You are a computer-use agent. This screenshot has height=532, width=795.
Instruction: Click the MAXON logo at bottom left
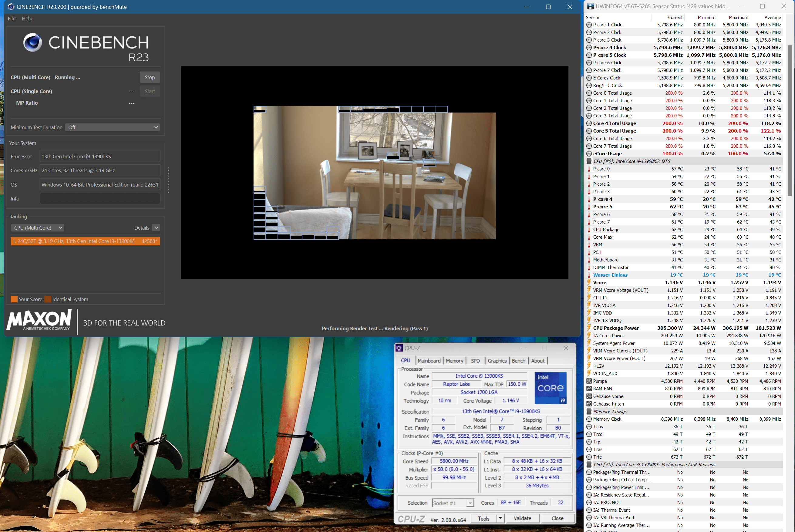[39, 320]
